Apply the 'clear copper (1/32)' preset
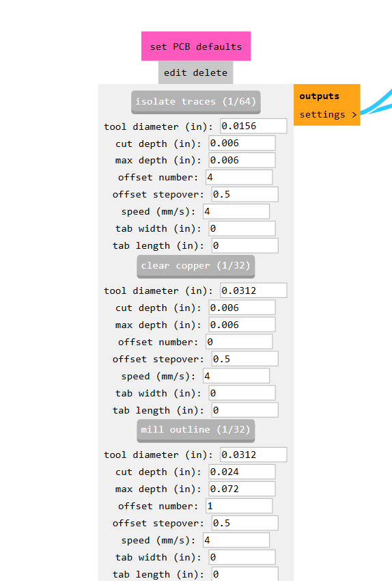Image resolution: width=392 pixels, height=581 pixels. (196, 266)
